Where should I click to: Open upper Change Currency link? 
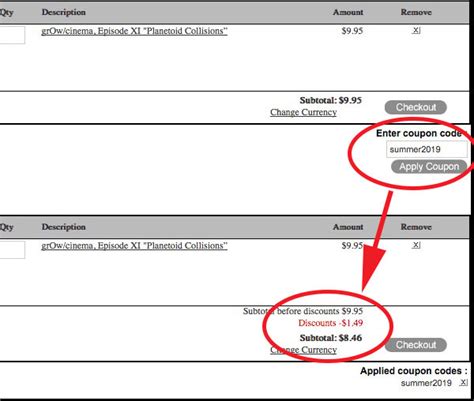303,112
